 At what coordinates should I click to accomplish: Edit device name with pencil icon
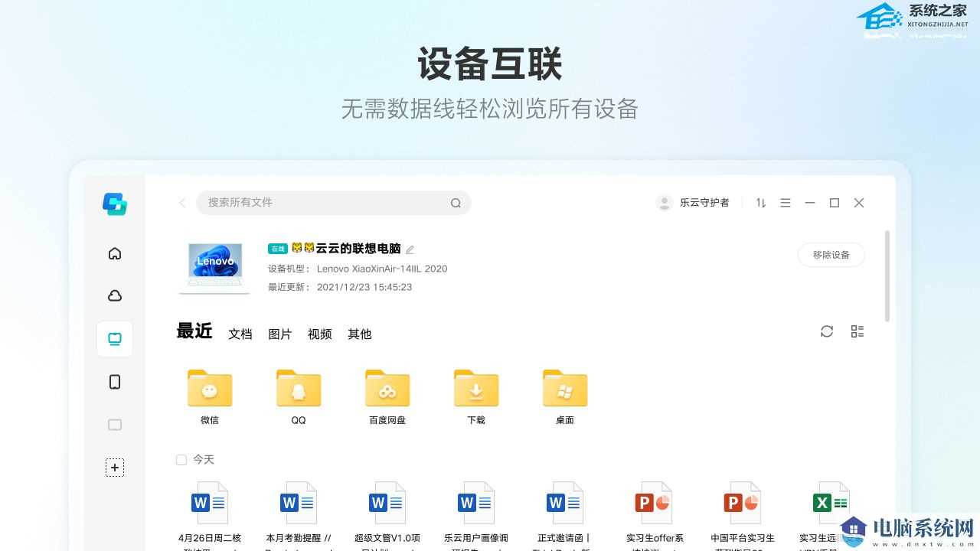[x=410, y=249]
